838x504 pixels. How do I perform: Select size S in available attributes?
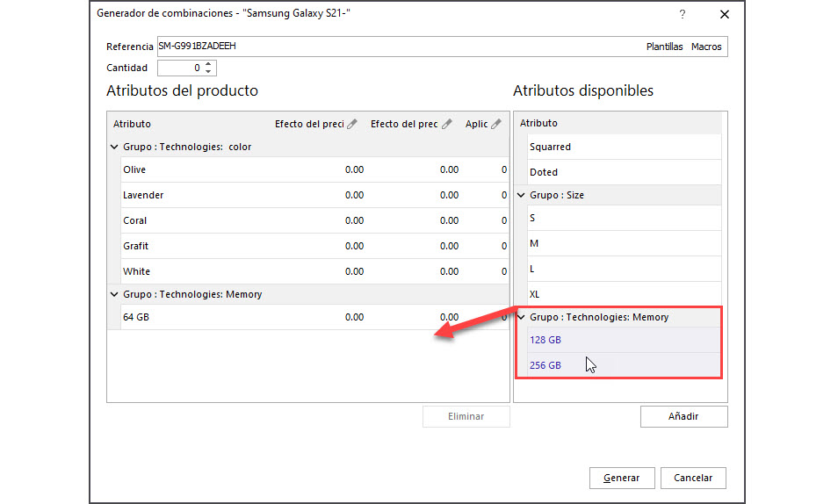pos(625,218)
